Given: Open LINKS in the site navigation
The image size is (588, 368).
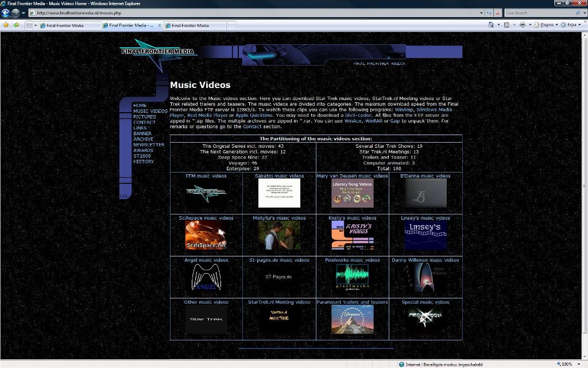Looking at the screenshot, I should click(x=140, y=128).
